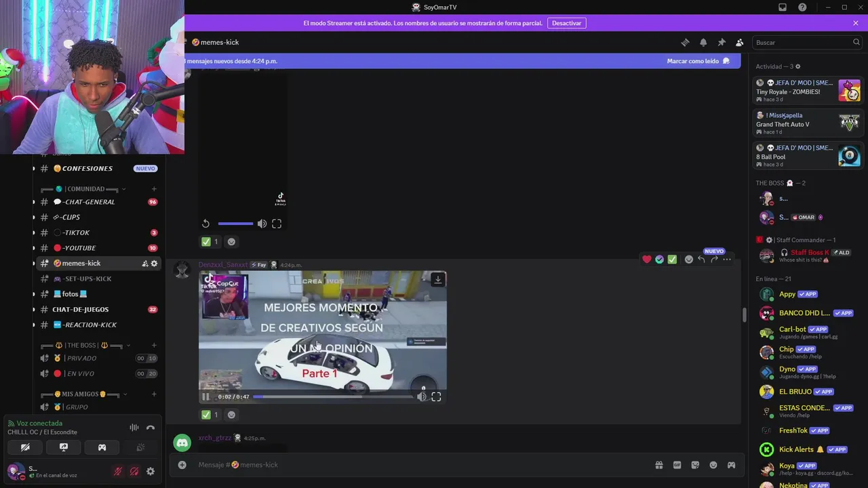Open notification settings bell icon

point(703,42)
